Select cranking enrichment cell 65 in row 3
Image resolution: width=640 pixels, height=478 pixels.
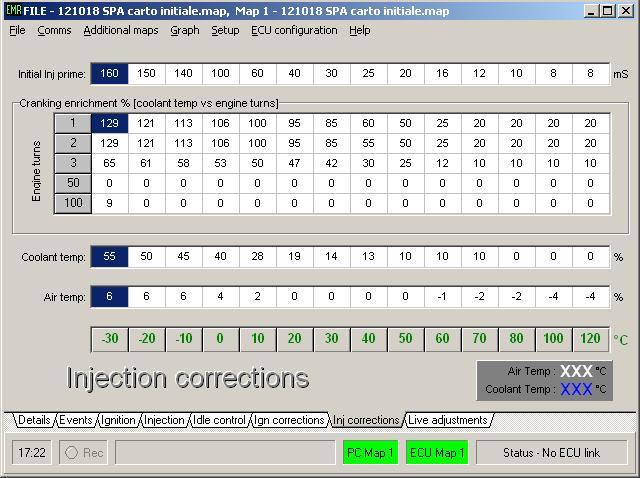click(x=109, y=163)
